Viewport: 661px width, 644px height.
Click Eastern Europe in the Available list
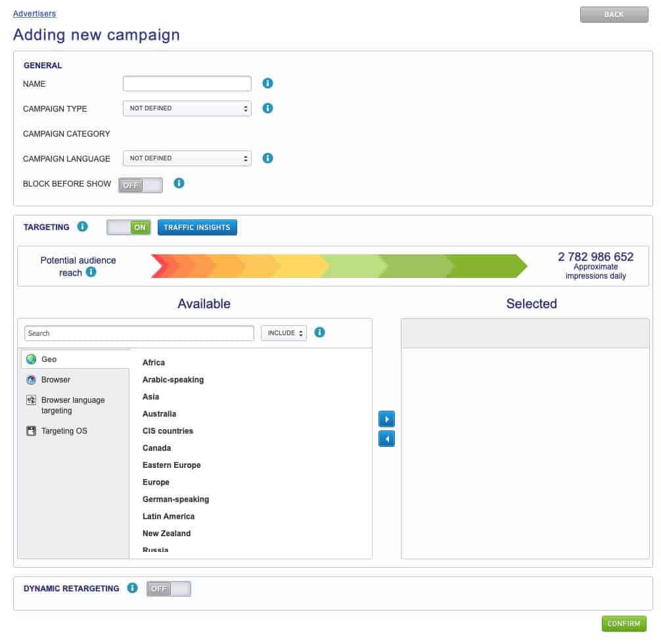(x=171, y=465)
